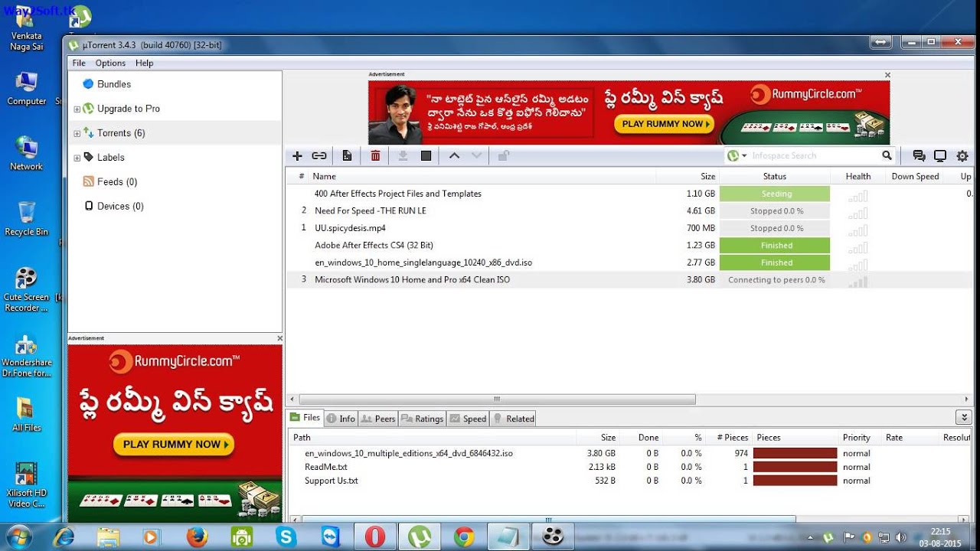The height and width of the screenshot is (551, 980).
Task: Open the chat bubbles icon in toolbar
Action: point(919,156)
